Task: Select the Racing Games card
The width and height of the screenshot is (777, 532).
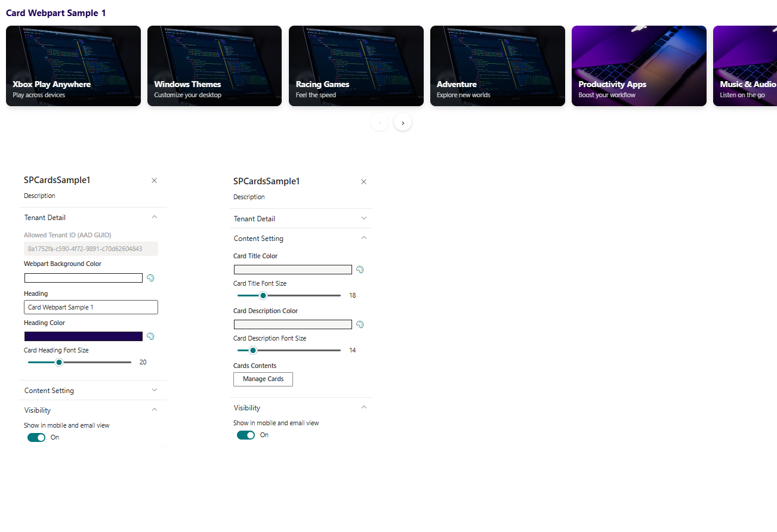Action: tap(356, 66)
